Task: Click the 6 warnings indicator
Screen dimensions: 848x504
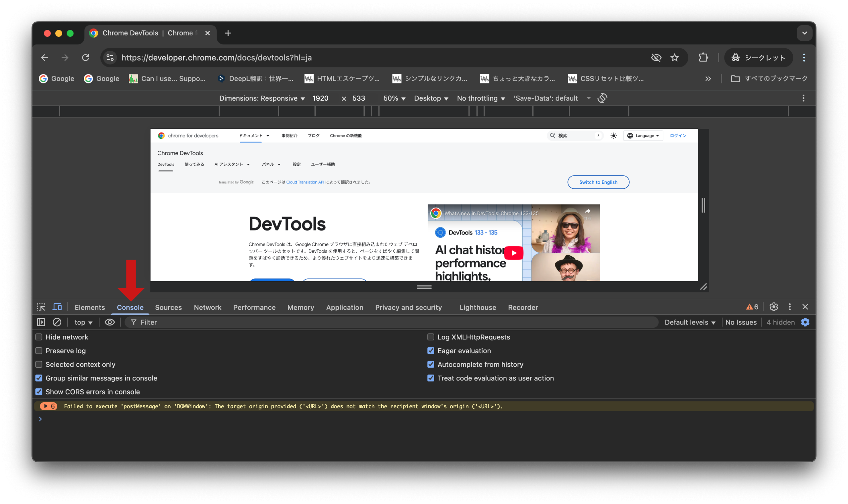Action: coord(752,307)
